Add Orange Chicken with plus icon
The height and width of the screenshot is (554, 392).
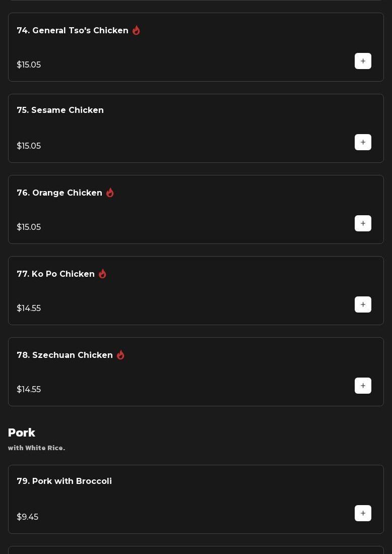coord(363,223)
